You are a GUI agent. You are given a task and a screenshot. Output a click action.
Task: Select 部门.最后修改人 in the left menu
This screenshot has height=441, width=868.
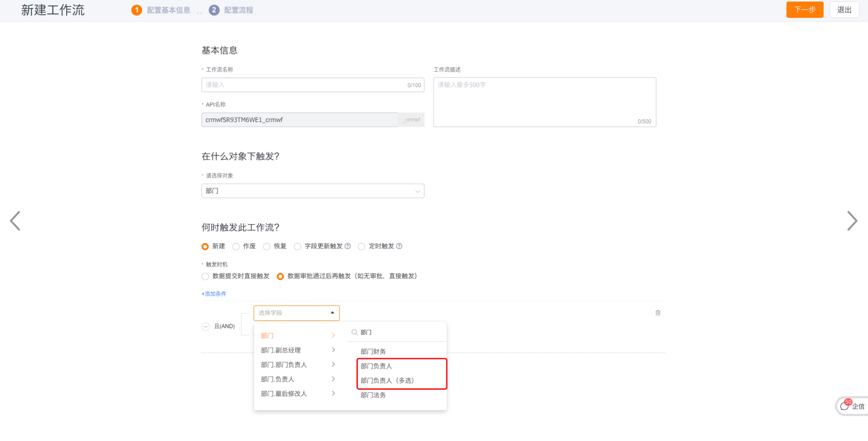[x=284, y=393]
